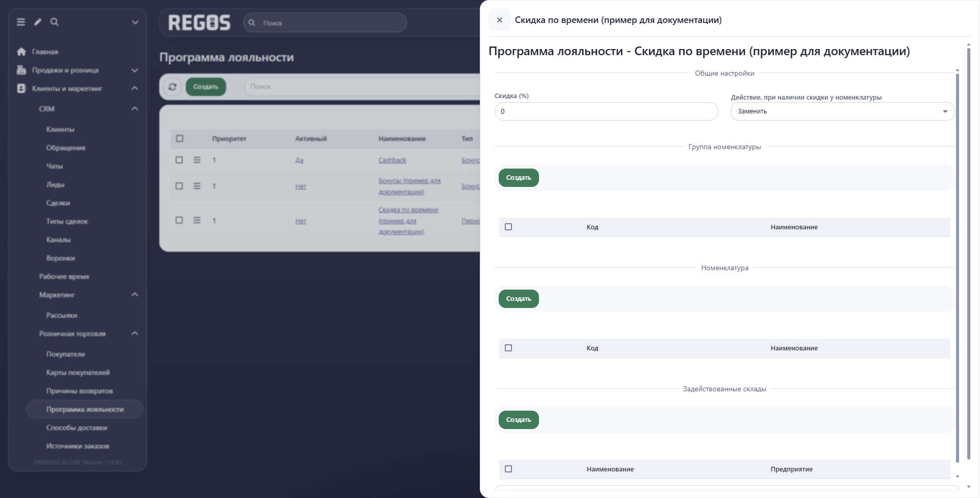Click Создать in Задействованные склады section
The height and width of the screenshot is (498, 980).
point(519,420)
